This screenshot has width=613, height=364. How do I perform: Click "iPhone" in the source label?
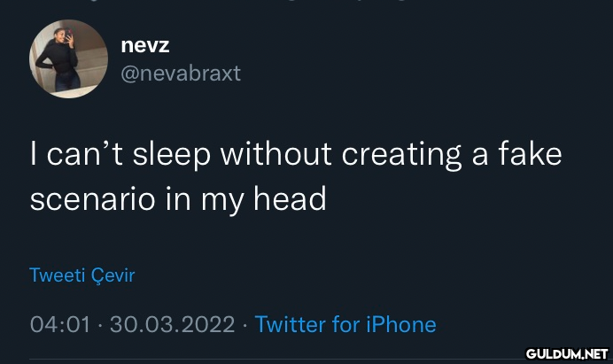(x=400, y=324)
